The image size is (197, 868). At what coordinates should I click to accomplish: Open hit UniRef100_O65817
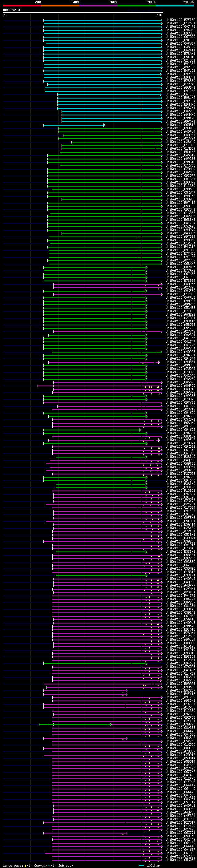click(x=180, y=125)
